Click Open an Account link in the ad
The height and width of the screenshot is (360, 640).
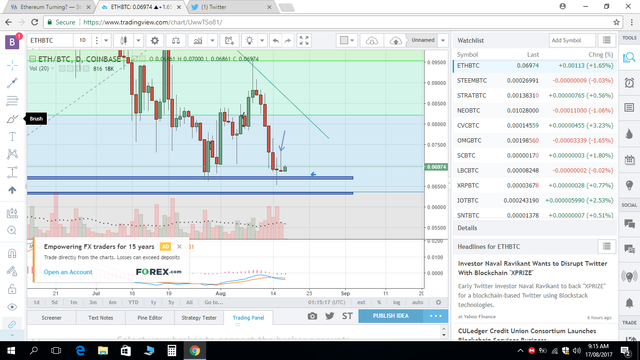68,272
